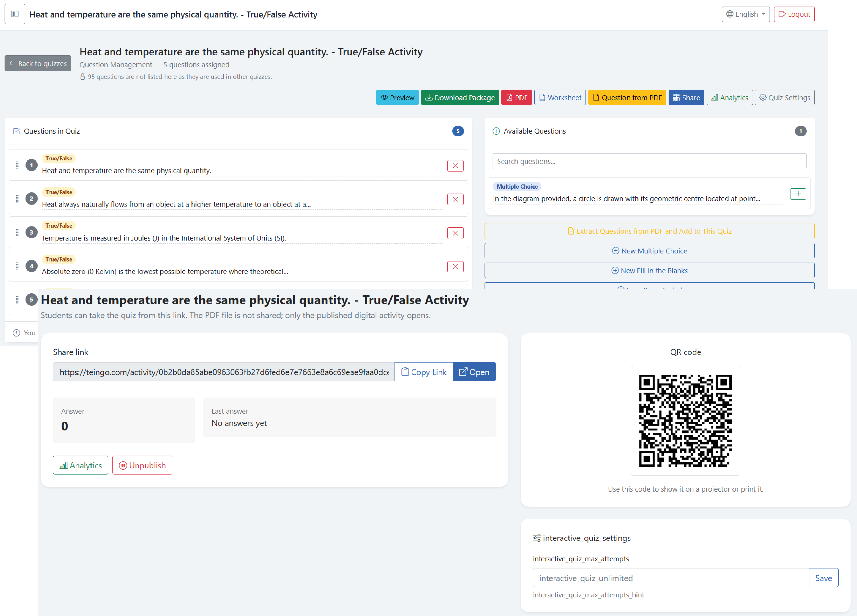Click the number 2 circle of second question

[x=31, y=199]
